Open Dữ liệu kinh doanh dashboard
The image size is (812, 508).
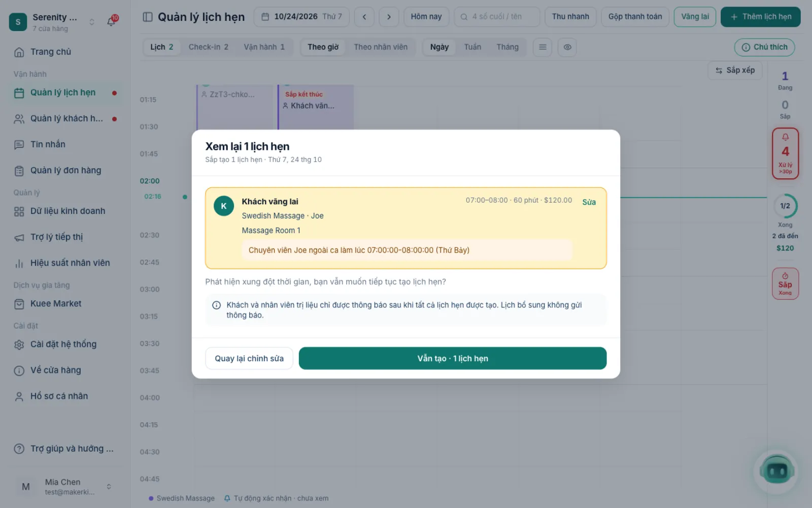tap(65, 211)
